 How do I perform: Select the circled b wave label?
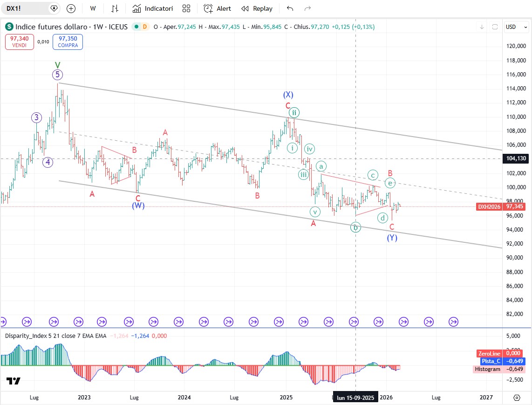click(355, 227)
